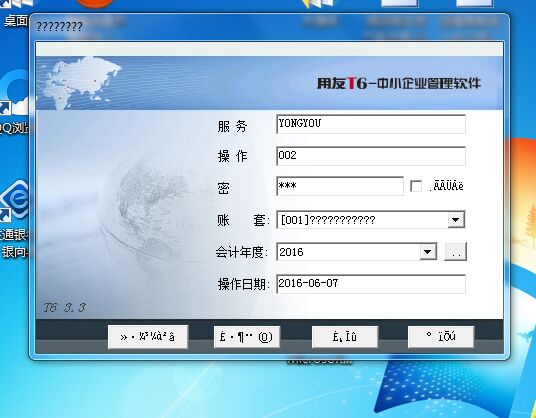The height and width of the screenshot is (418, 536).
Task: Focus the operator field showing 002
Action: [x=371, y=156]
